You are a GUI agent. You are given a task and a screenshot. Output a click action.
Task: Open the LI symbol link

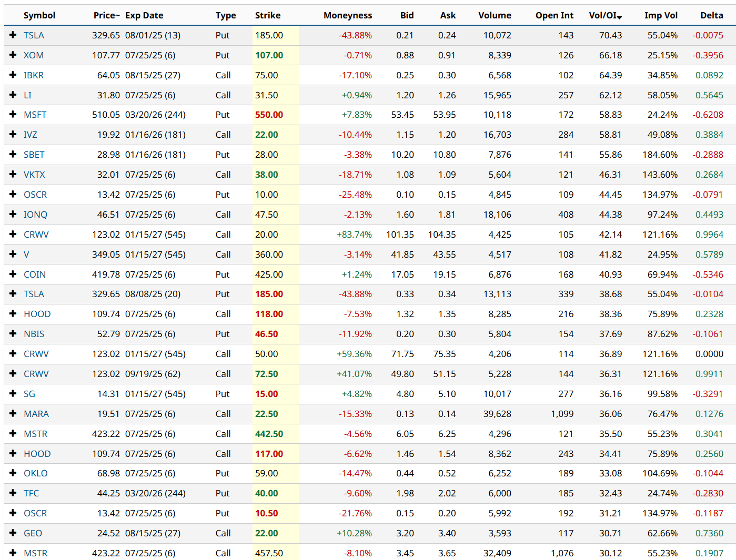27,95
